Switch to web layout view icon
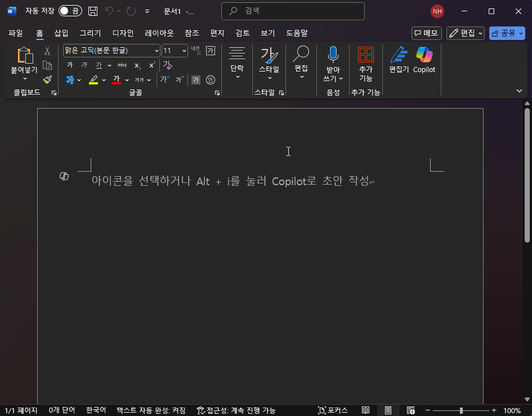 pyautogui.click(x=410, y=410)
